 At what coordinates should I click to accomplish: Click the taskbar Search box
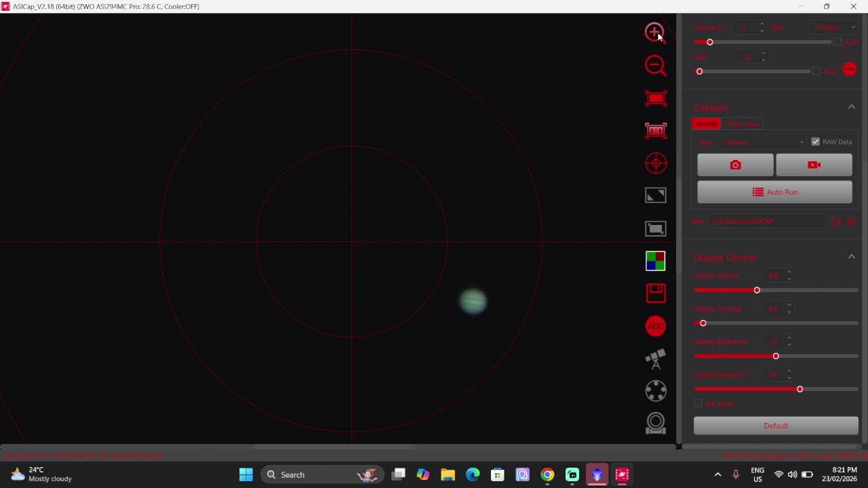[x=322, y=474]
